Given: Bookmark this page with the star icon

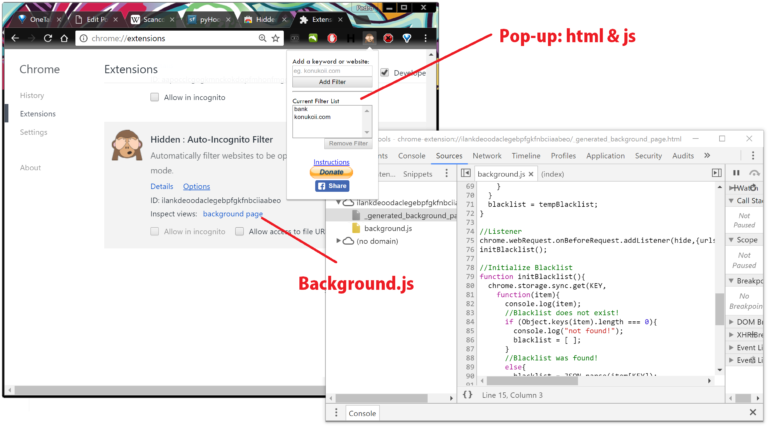Looking at the screenshot, I should click(x=276, y=38).
